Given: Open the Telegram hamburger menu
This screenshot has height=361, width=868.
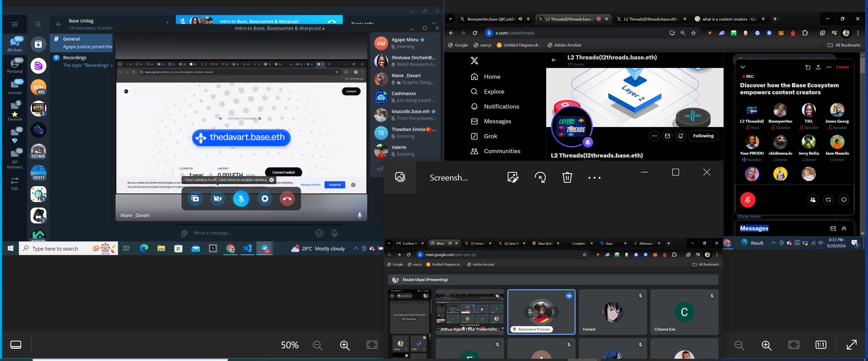Looking at the screenshot, I should pos(14,24).
